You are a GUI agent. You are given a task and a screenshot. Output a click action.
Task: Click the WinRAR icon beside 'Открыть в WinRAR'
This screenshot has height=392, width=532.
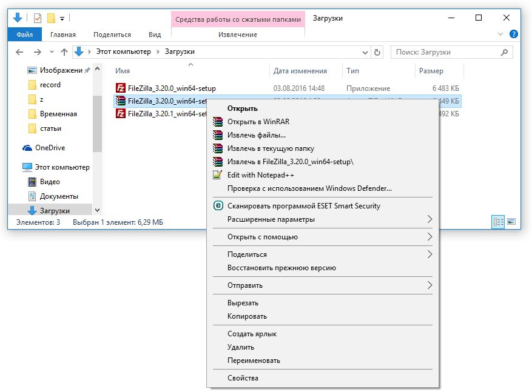(x=218, y=122)
